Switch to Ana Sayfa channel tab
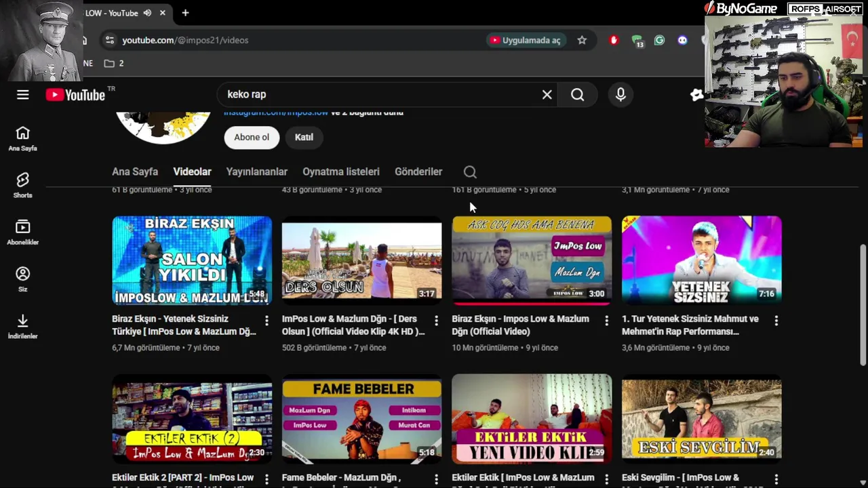 coord(135,172)
